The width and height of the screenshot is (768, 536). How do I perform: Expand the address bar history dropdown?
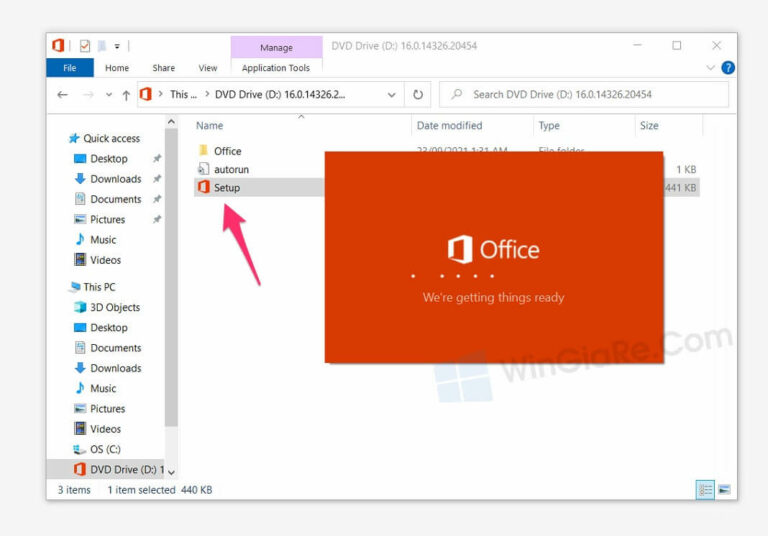click(391, 95)
